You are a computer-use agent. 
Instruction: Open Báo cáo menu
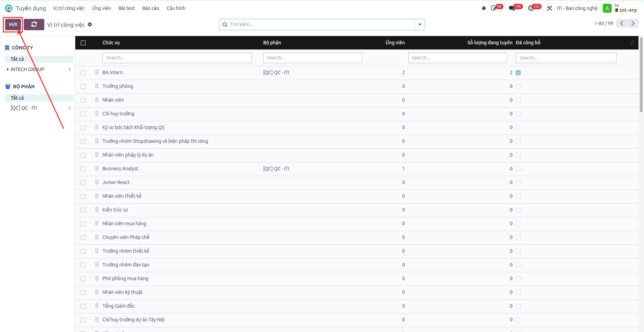pyautogui.click(x=151, y=8)
